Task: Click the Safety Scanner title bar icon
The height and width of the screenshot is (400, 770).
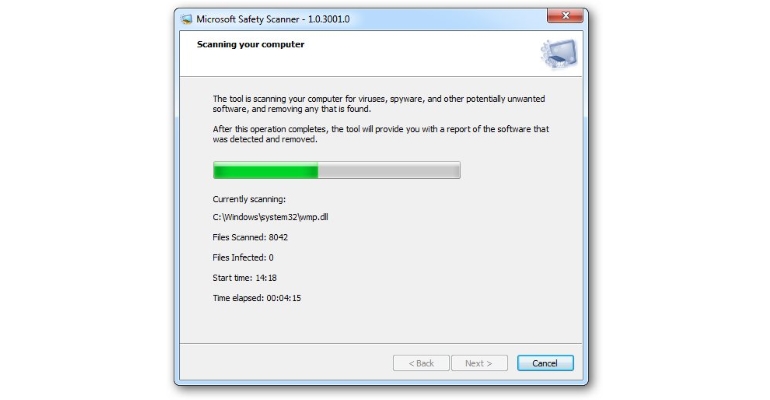Action: click(x=186, y=19)
